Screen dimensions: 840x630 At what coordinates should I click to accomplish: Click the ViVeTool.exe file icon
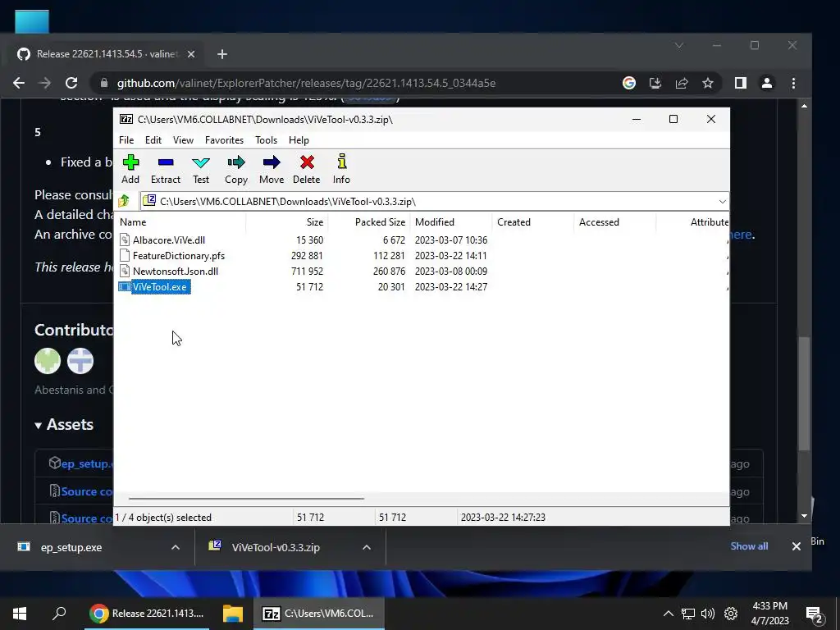click(x=125, y=286)
